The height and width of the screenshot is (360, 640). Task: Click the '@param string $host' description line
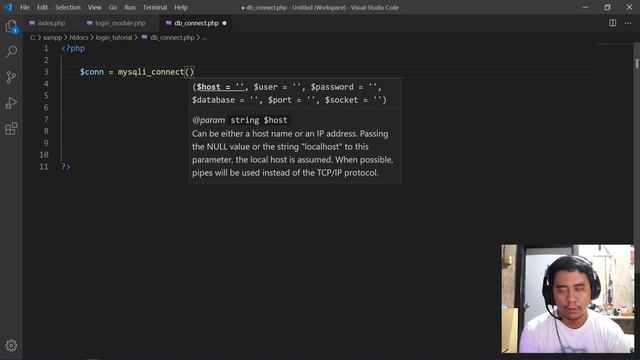pyautogui.click(x=240, y=120)
